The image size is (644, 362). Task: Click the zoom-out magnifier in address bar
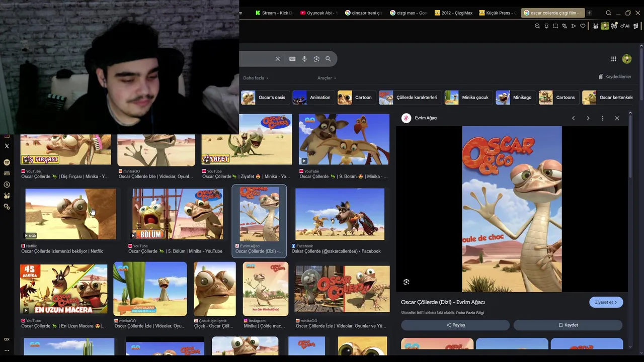(537, 26)
